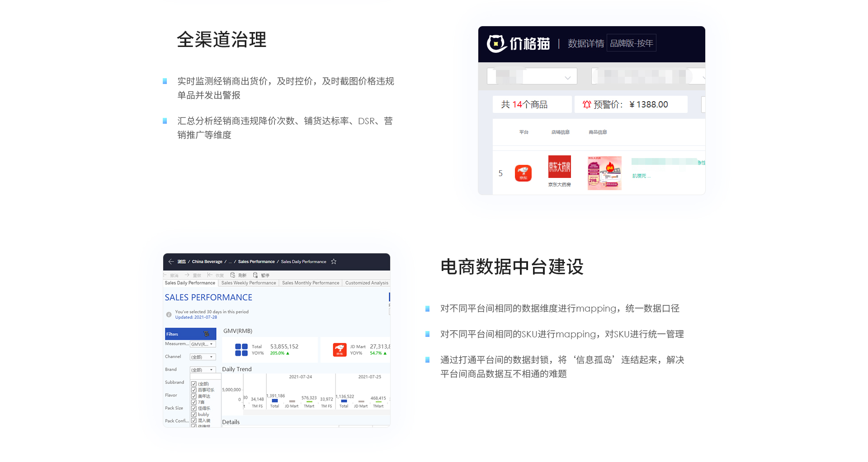Click the JD platform icon in the product row
This screenshot has height=462, width=868.
pos(523,173)
